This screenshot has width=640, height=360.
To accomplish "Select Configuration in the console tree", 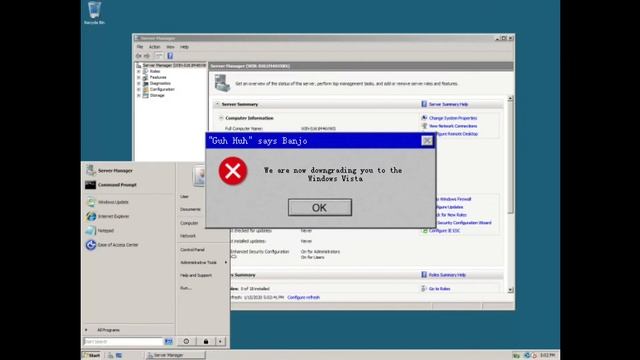I will pyautogui.click(x=162, y=89).
